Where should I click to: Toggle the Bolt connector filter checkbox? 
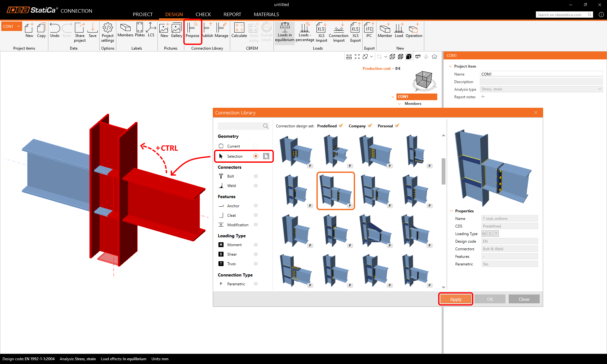[x=256, y=176]
